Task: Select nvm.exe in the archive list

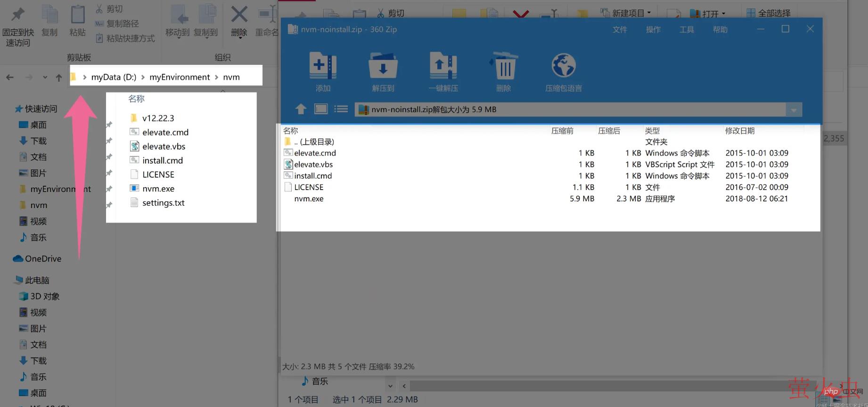Action: coord(309,199)
